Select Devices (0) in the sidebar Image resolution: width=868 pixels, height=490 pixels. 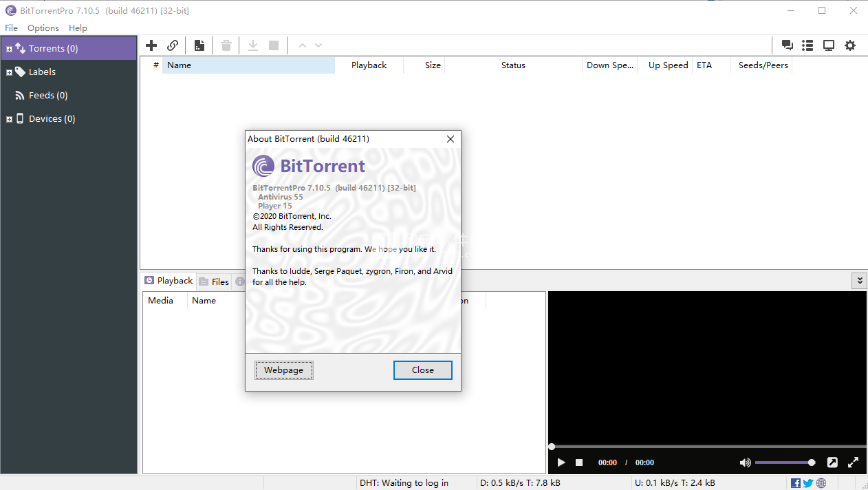[x=69, y=118]
